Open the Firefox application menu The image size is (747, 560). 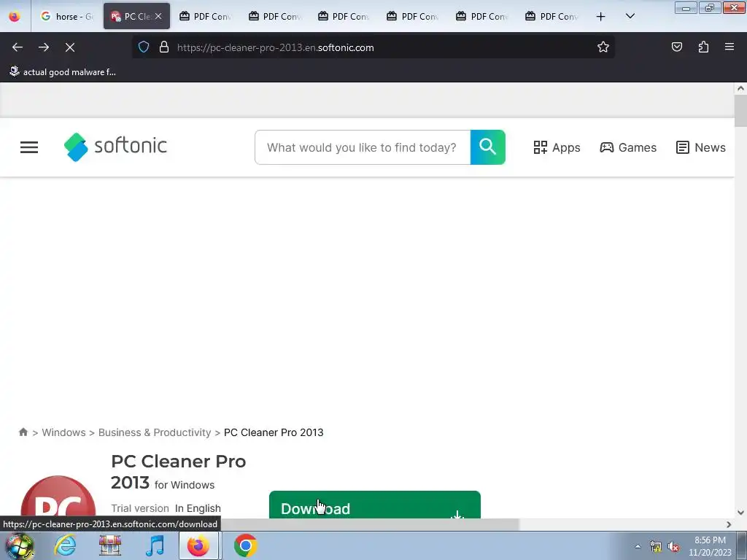coord(729,47)
